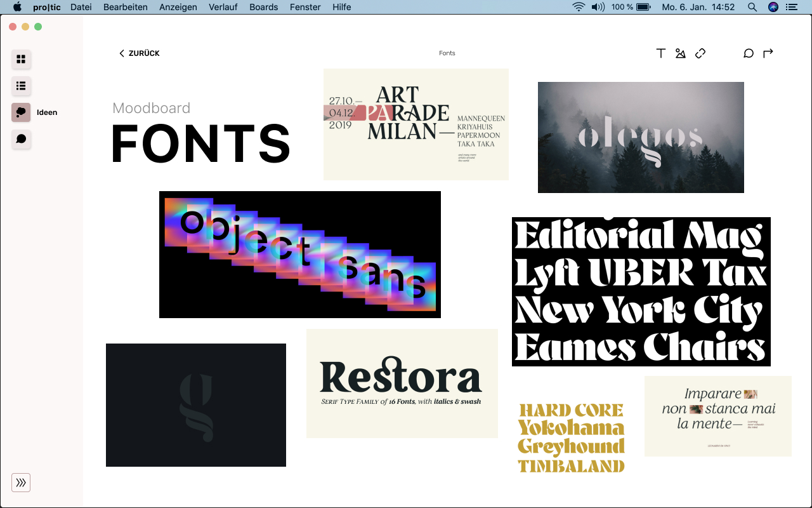Viewport: 812px width, 508px height.
Task: Select the add image tool icon
Action: (681, 53)
